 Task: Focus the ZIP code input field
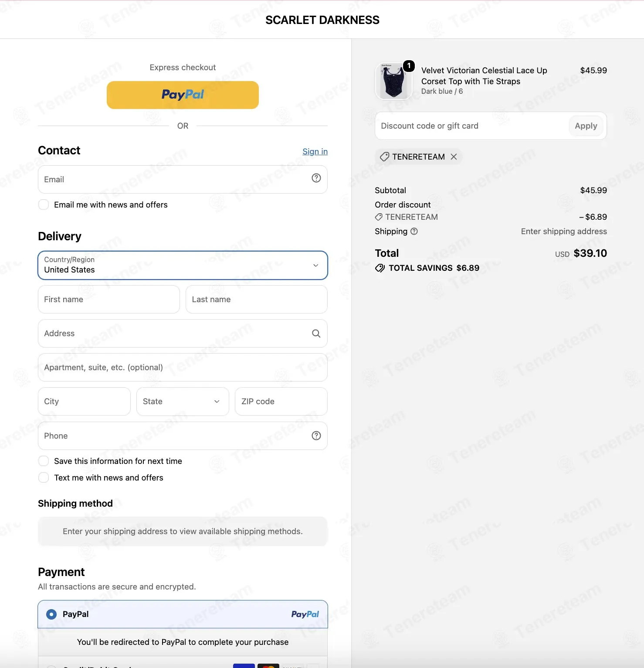pos(281,402)
